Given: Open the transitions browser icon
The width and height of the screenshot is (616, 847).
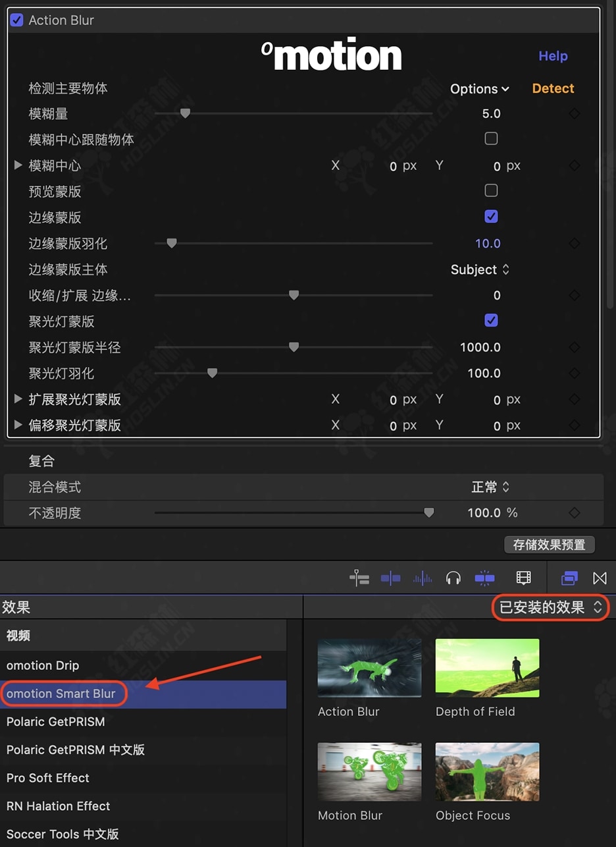Looking at the screenshot, I should (600, 578).
